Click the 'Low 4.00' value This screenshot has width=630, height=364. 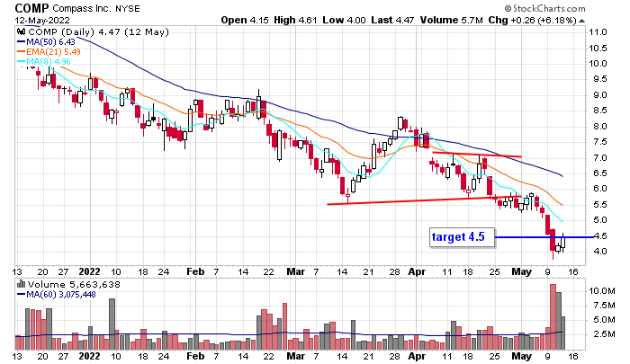344,20
